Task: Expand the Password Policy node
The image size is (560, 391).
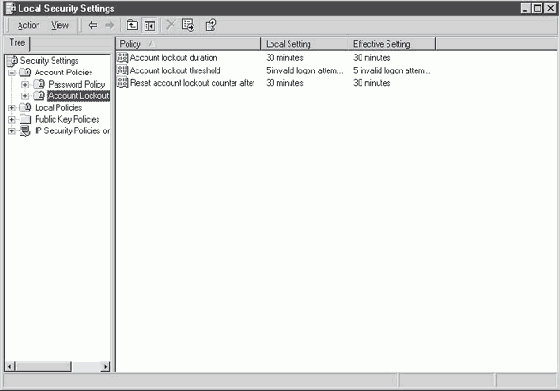Action: click(25, 85)
